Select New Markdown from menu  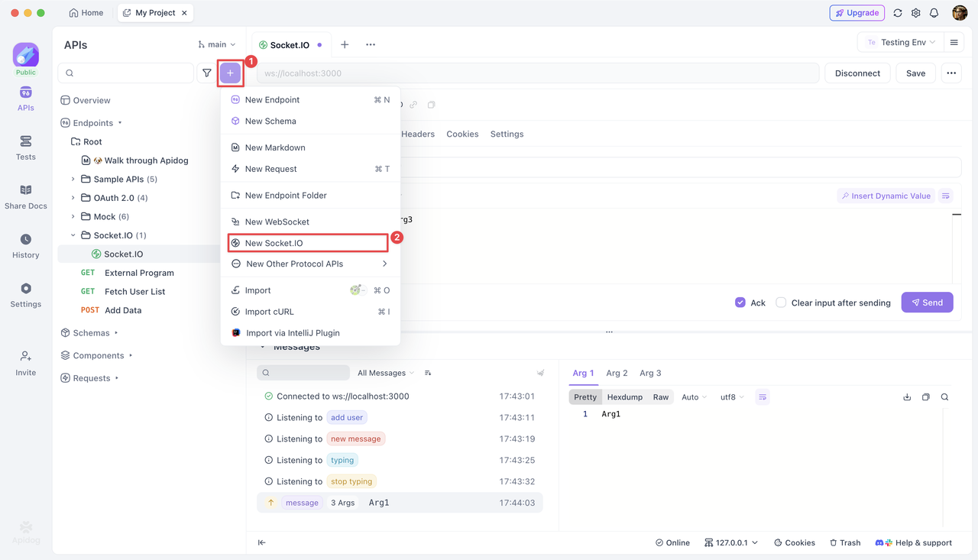click(x=310, y=147)
